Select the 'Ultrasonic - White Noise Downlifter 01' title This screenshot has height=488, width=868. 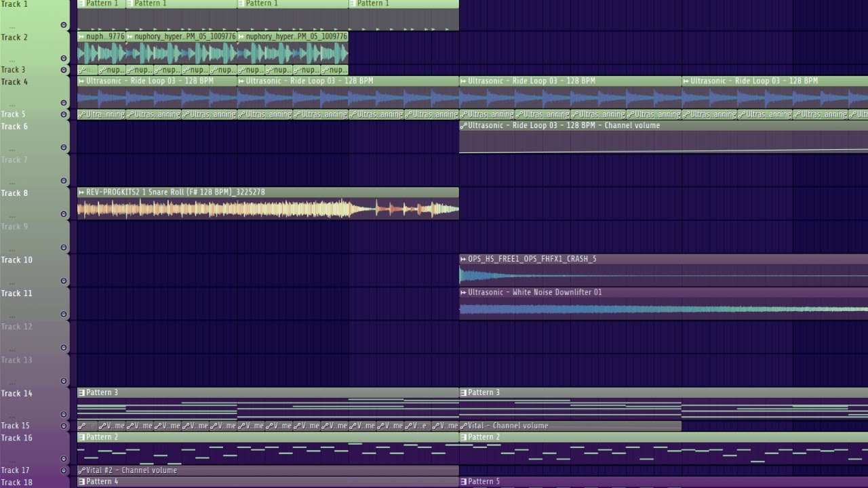point(535,292)
